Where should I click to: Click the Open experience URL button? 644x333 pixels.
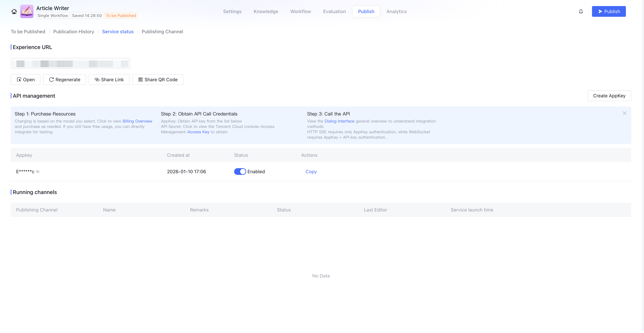point(25,80)
